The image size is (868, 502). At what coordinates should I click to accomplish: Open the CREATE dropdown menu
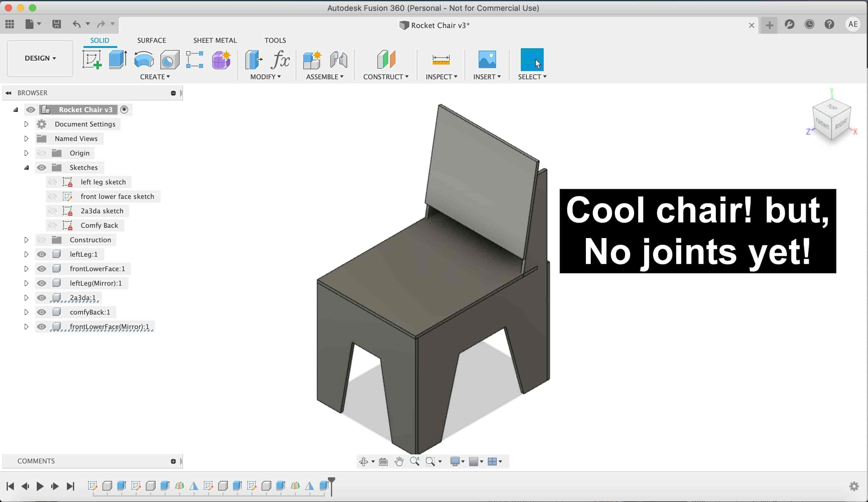click(x=155, y=77)
